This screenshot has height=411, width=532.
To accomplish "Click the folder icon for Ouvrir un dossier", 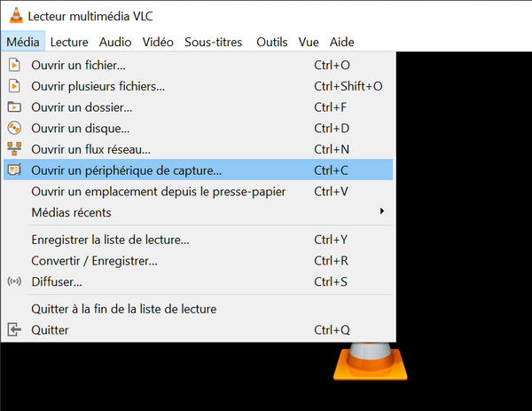I will click(14, 107).
